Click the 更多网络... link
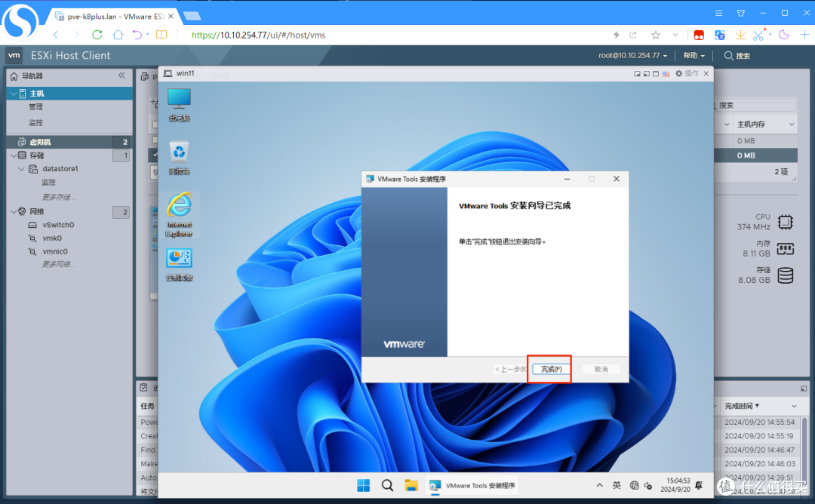Screen dimensions: 815x504 pos(59,265)
